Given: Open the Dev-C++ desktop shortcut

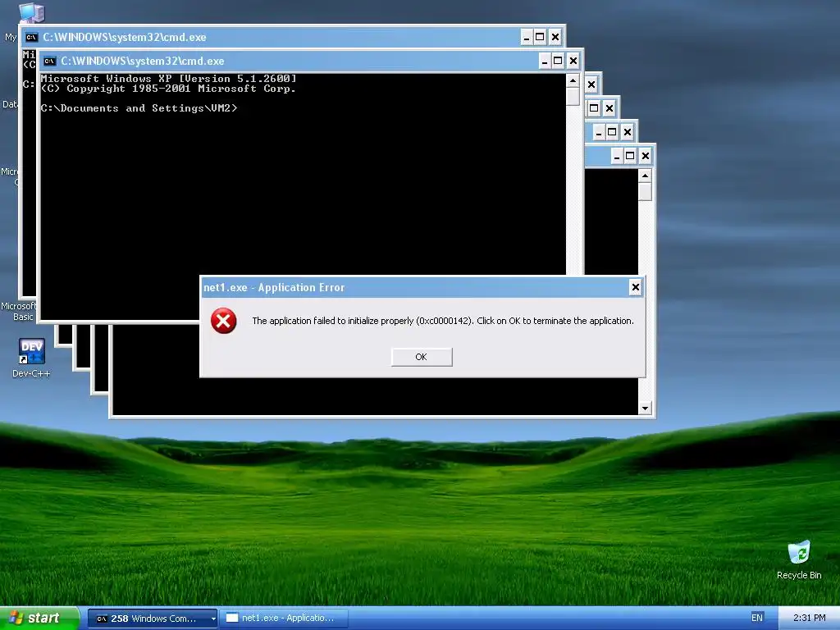Looking at the screenshot, I should tap(31, 358).
